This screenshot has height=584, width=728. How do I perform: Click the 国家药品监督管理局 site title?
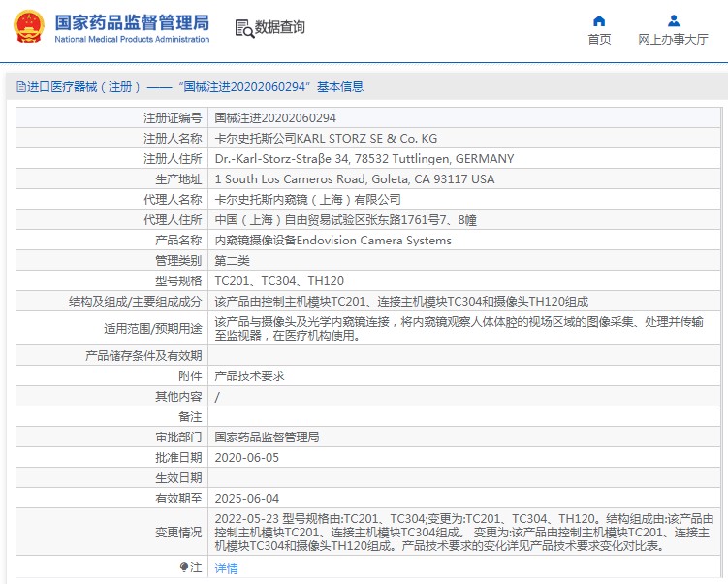132,22
